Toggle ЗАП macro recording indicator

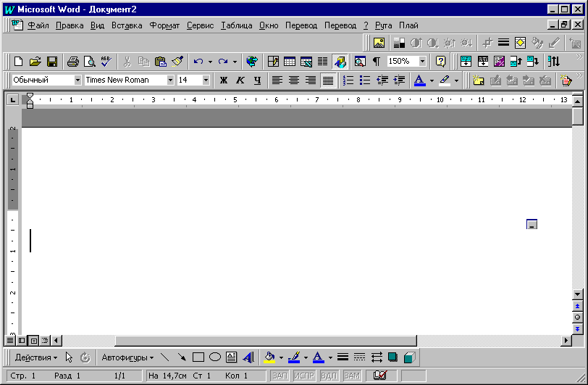click(280, 376)
